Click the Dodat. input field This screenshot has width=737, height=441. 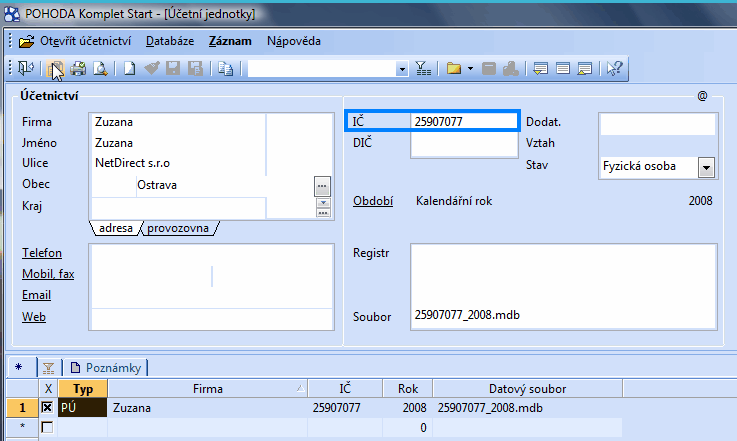click(658, 125)
